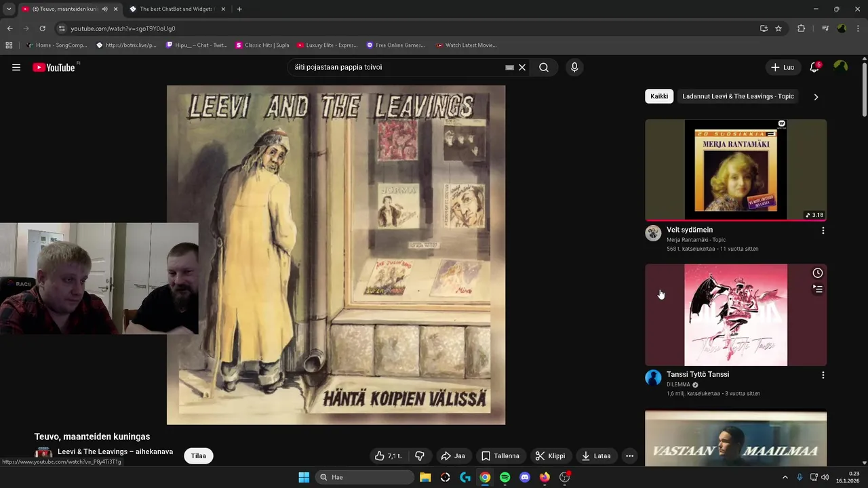Screen dimensions: 868x488
Task: Like the video with 7,1 t. likes
Action: click(388, 456)
